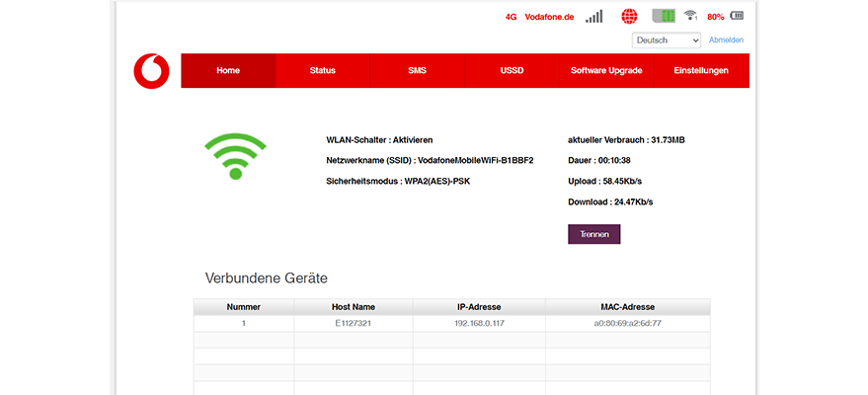The width and height of the screenshot is (868, 395).
Task: Switch to the SMS tab
Action: pyautogui.click(x=417, y=71)
